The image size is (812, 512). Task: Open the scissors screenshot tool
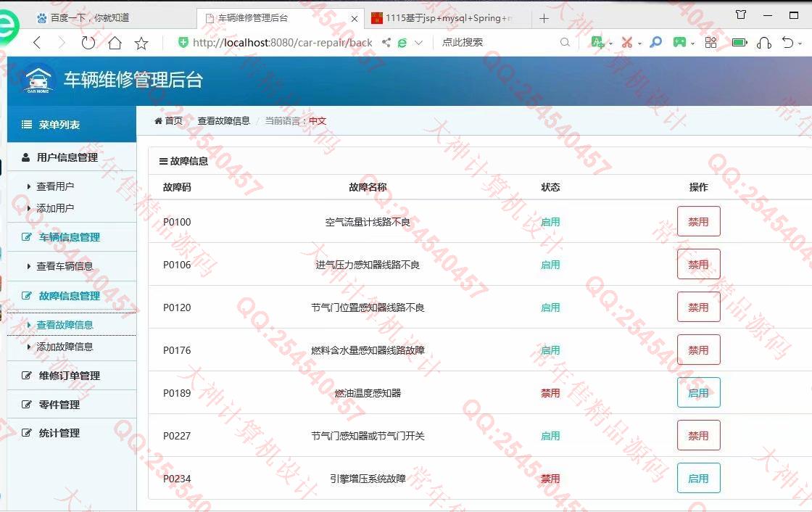[x=627, y=43]
